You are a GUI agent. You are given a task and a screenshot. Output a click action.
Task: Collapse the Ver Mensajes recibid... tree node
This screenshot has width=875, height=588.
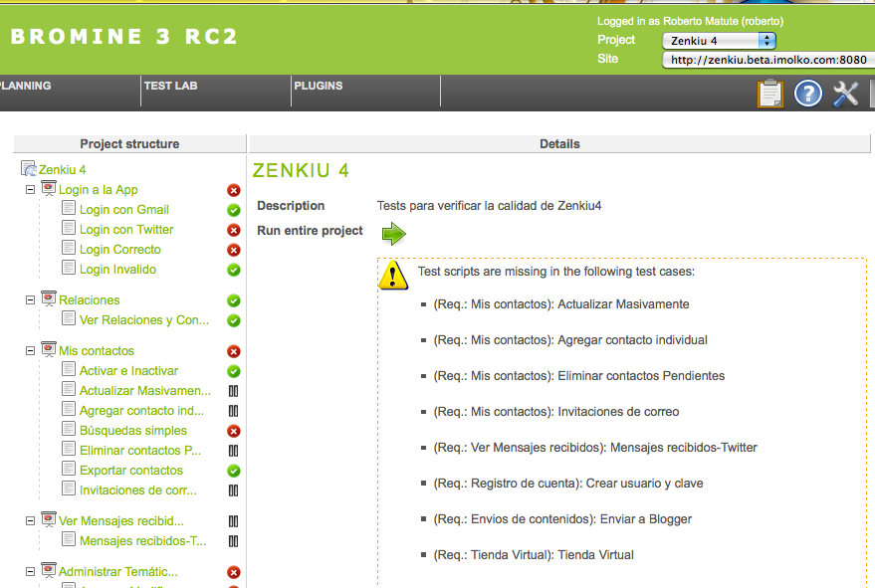(x=30, y=521)
